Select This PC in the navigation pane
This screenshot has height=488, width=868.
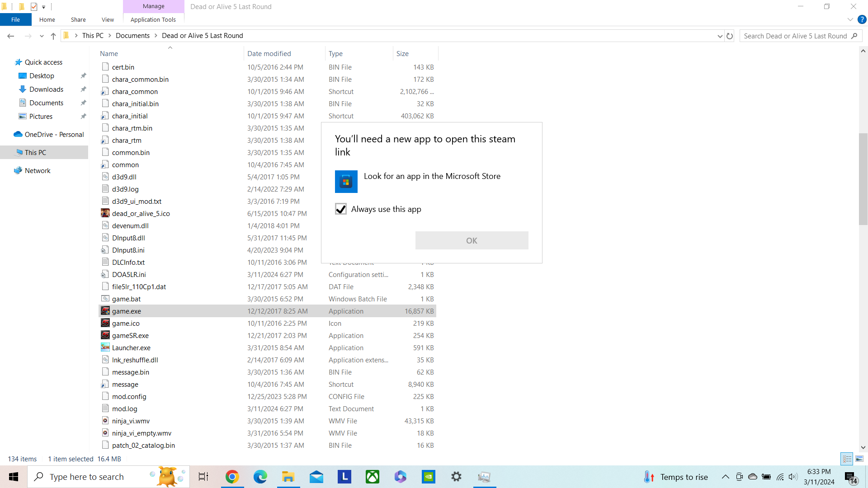click(x=35, y=152)
